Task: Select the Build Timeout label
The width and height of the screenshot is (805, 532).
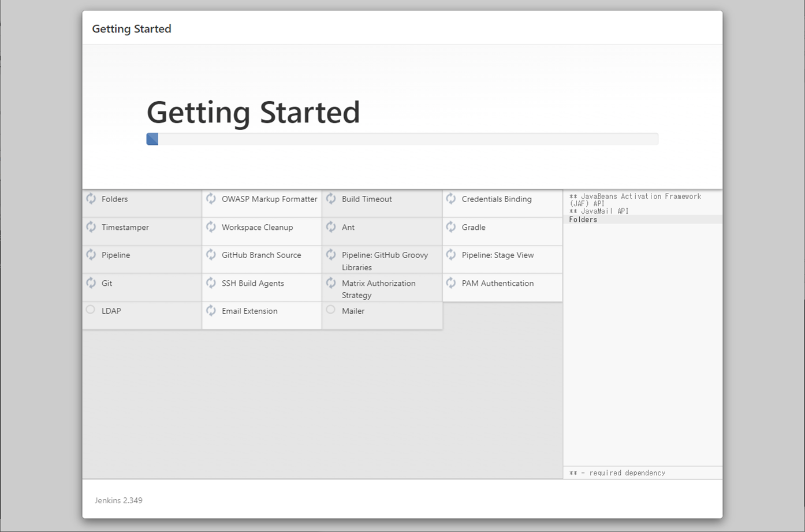Action: point(367,199)
